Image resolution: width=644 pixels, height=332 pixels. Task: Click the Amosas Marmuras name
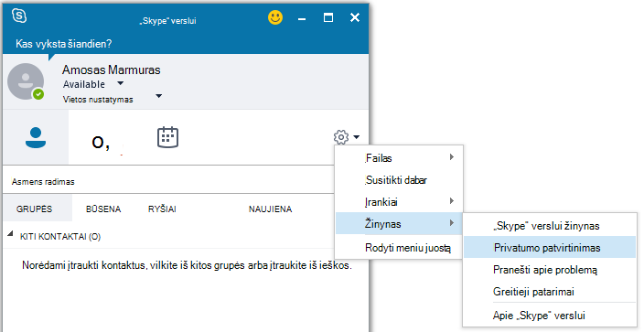tap(112, 70)
